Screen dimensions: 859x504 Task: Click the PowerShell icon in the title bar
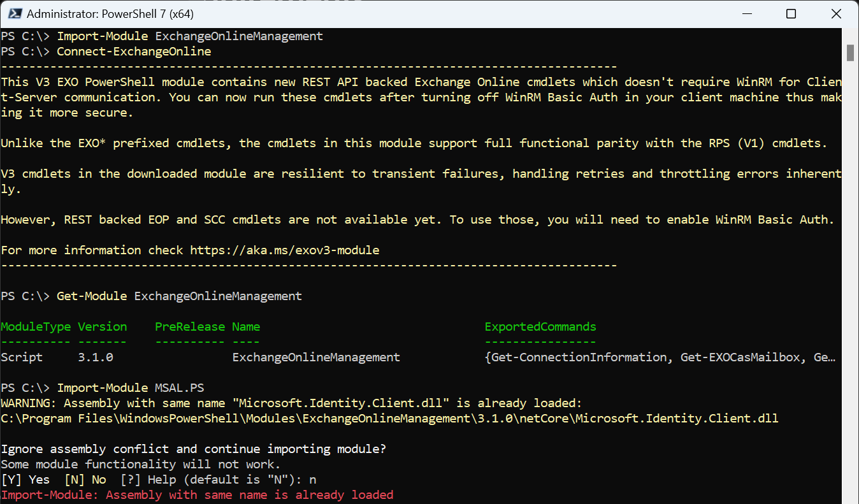click(x=14, y=13)
